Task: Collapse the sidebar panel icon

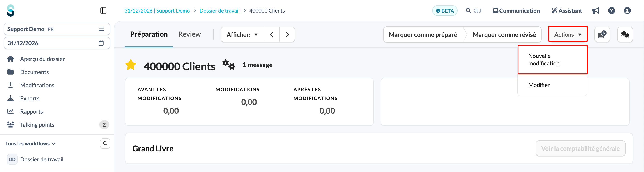Action: click(103, 11)
